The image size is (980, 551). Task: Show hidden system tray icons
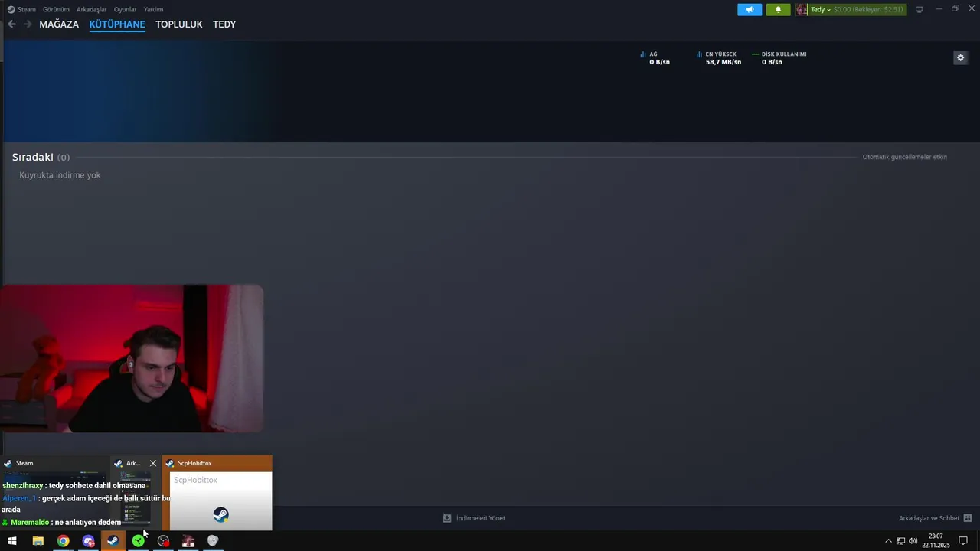pyautogui.click(x=888, y=541)
